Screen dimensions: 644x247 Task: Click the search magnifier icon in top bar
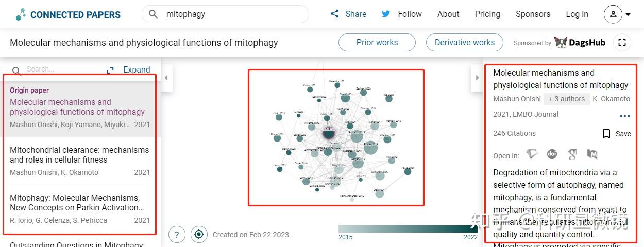153,14
